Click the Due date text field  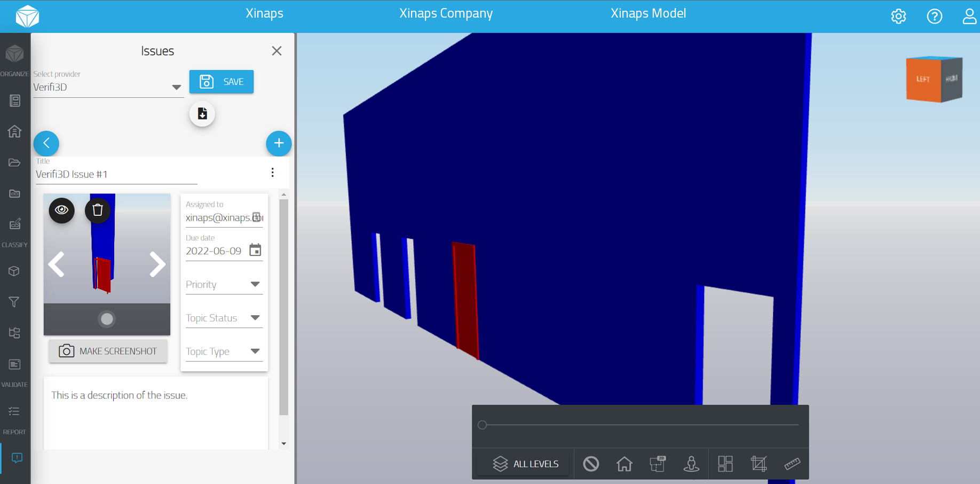point(215,251)
